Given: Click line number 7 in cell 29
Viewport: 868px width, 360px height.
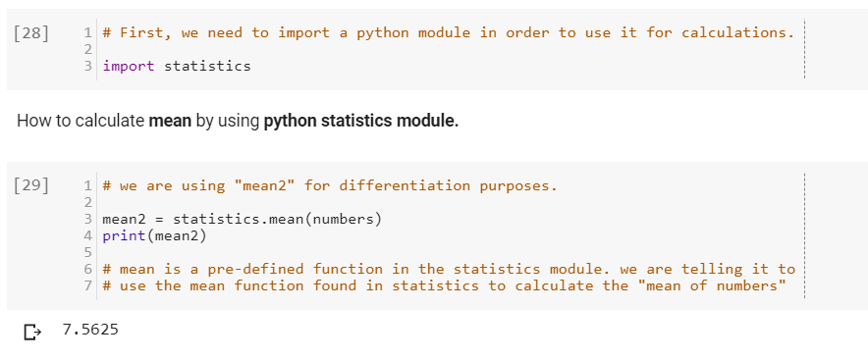Looking at the screenshot, I should [x=87, y=286].
